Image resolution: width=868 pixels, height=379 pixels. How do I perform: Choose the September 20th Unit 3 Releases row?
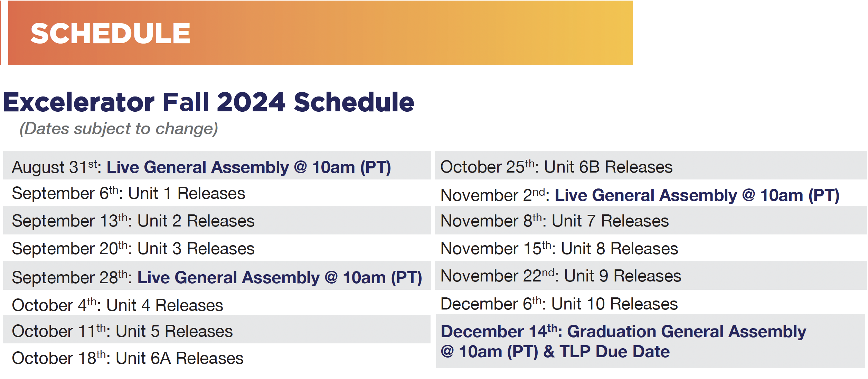(x=133, y=249)
